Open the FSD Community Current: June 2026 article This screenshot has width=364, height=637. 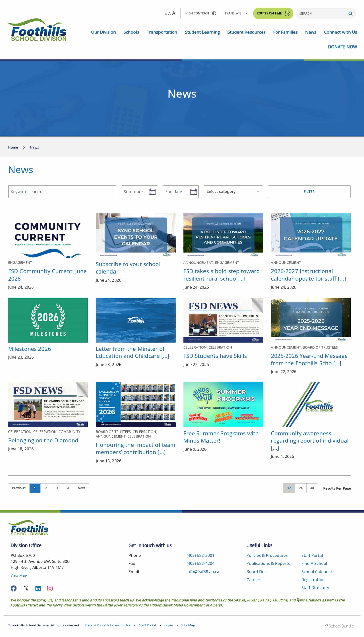coord(47,275)
